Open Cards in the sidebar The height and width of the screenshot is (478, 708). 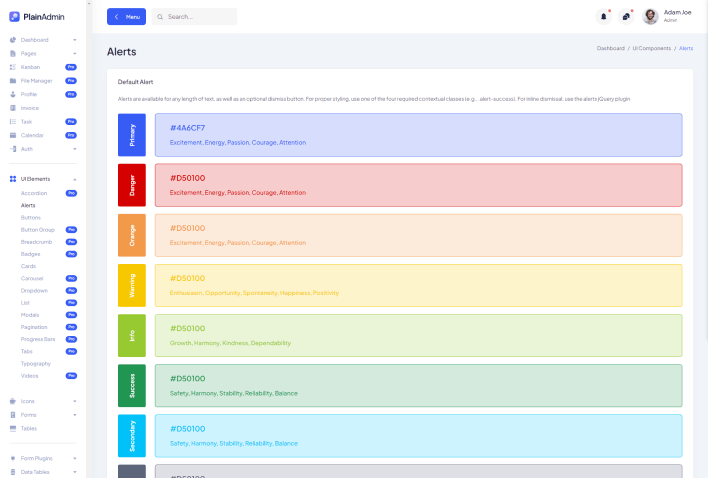pos(28,266)
